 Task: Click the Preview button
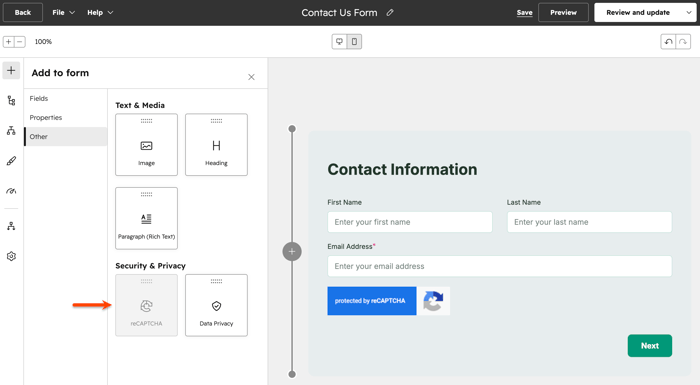[563, 13]
